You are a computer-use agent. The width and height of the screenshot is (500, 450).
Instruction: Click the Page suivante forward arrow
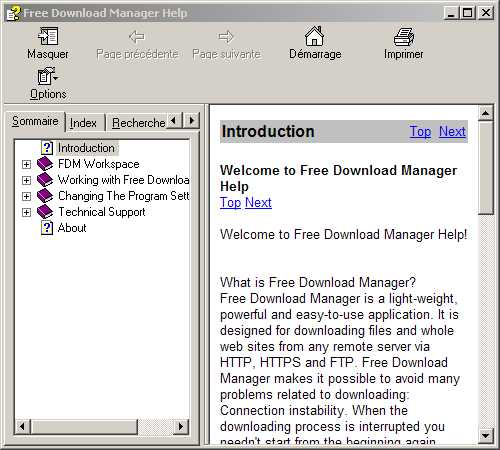[226, 37]
